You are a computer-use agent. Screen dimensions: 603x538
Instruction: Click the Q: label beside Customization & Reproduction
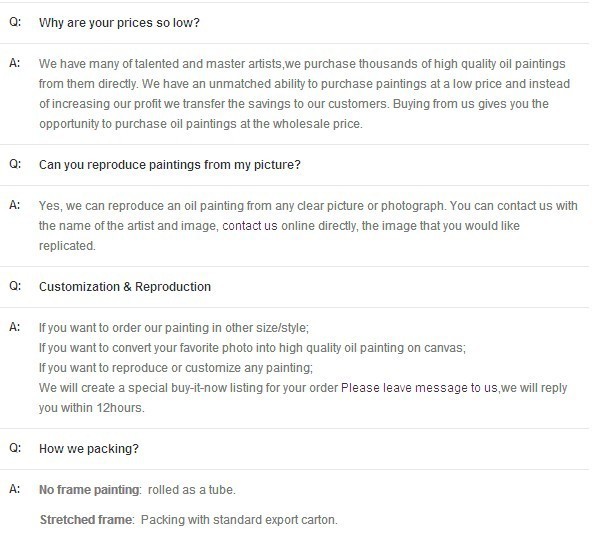tap(15, 286)
